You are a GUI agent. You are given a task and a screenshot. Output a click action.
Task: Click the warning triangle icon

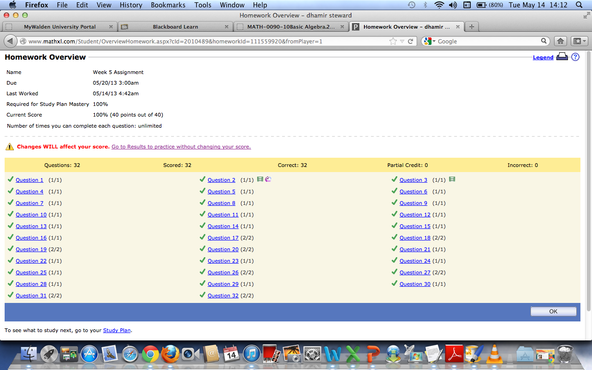9,147
